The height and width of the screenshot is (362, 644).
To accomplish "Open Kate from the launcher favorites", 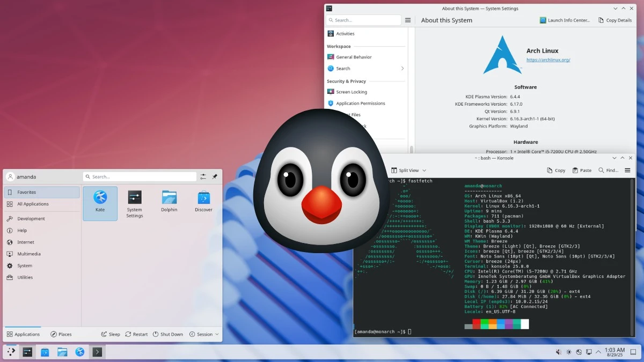I will point(100,203).
